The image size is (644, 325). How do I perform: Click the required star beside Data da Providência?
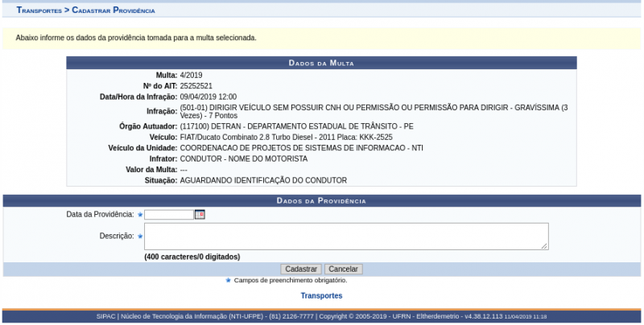(140, 215)
